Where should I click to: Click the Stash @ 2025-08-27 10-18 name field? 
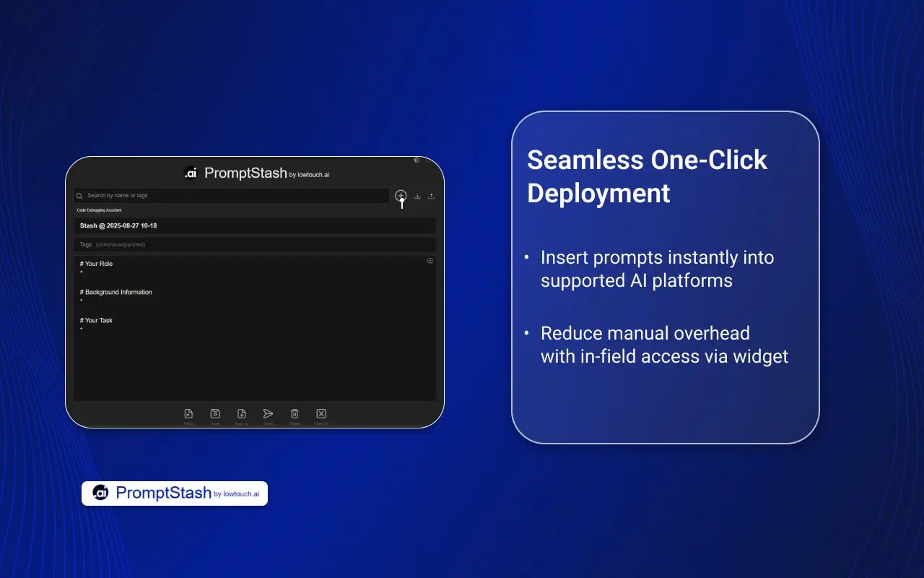[x=254, y=226]
